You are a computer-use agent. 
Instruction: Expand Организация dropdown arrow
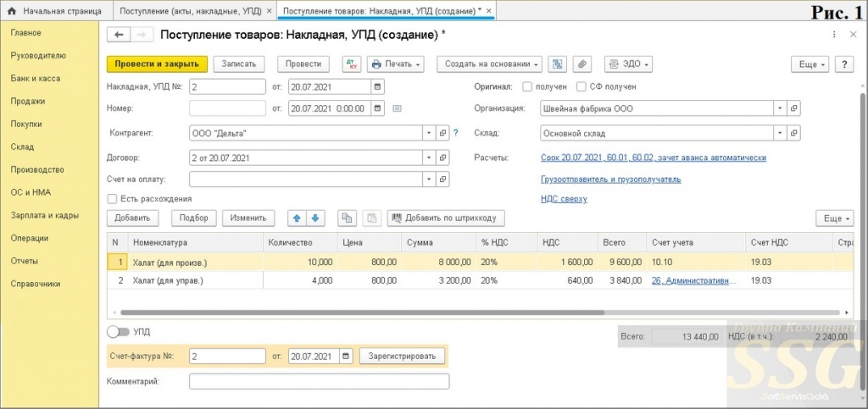click(x=780, y=108)
